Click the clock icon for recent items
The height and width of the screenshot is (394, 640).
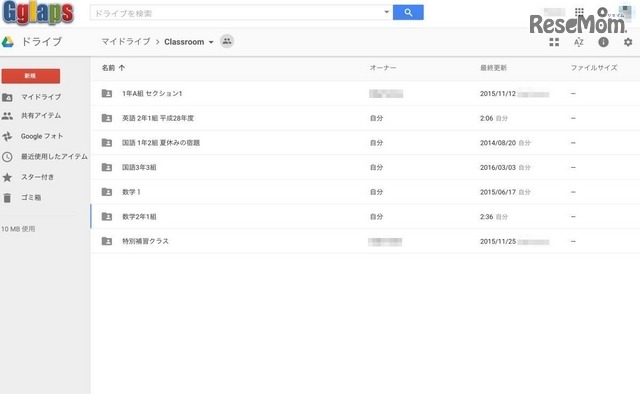pyautogui.click(x=7, y=157)
